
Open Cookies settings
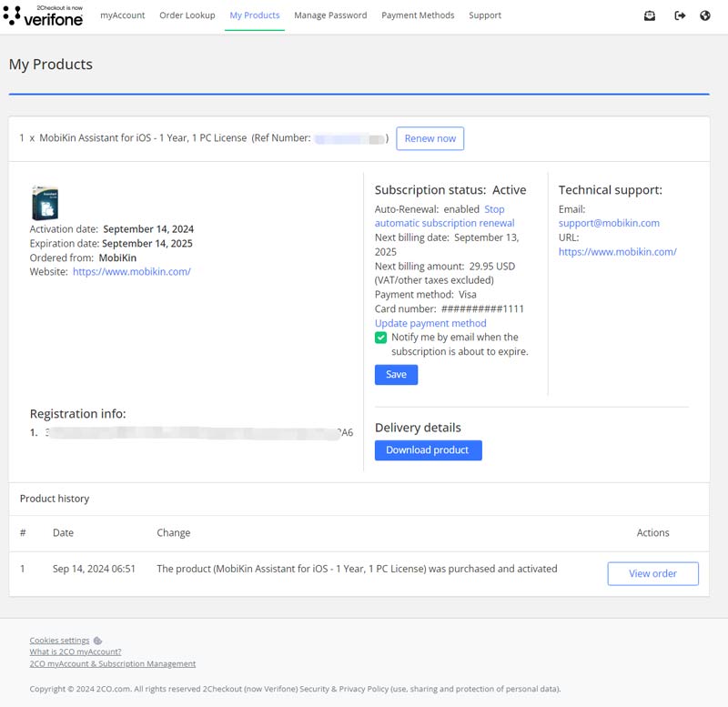pos(59,641)
